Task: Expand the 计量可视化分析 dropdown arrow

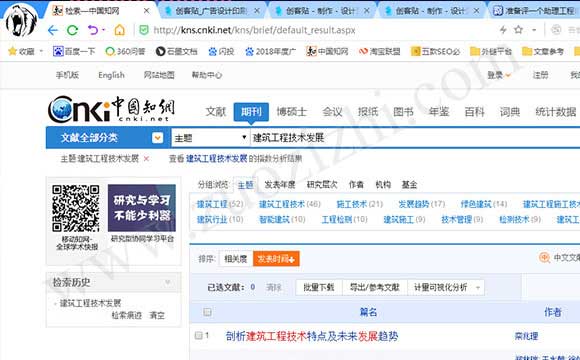Action: pos(478,287)
